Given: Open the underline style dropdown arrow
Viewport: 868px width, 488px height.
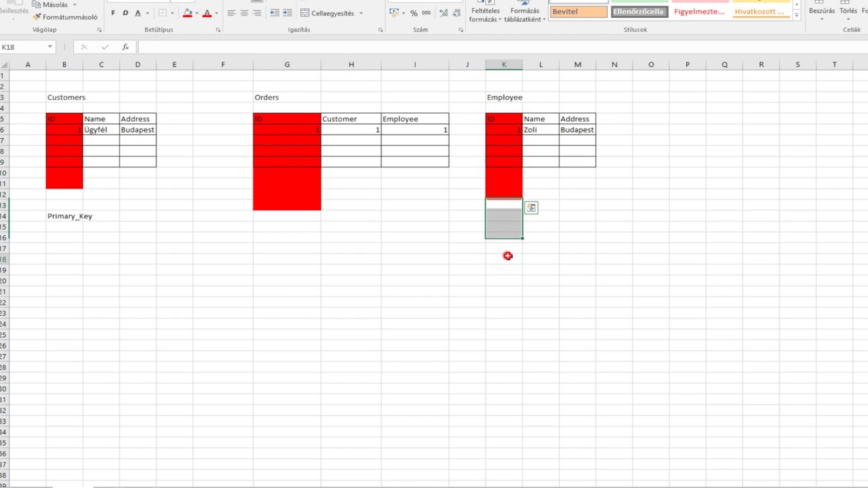Looking at the screenshot, I should coord(147,13).
